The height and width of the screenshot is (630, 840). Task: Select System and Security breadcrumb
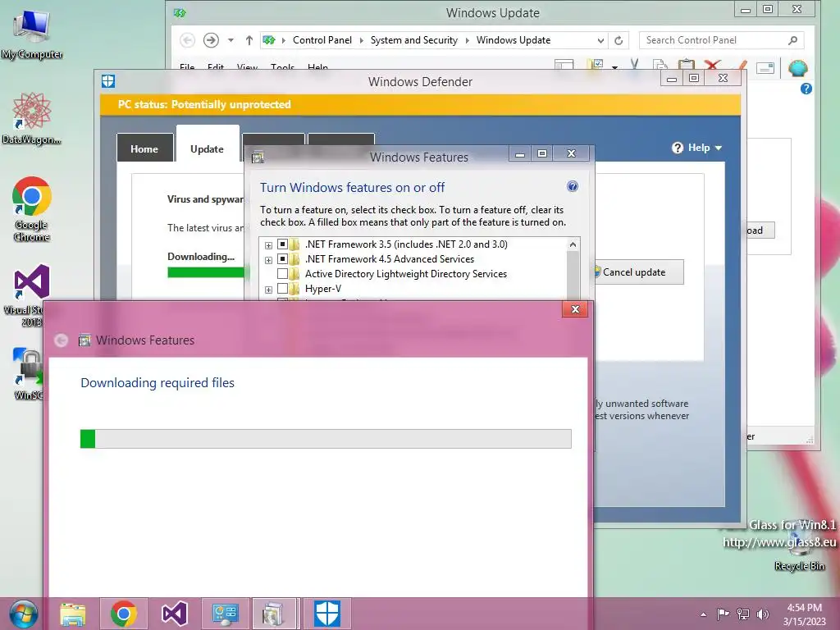(x=414, y=40)
